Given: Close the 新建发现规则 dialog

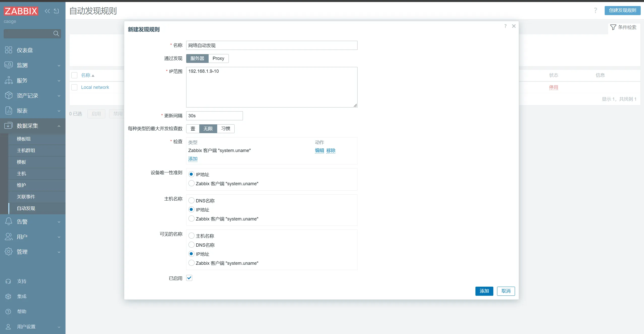Looking at the screenshot, I should coord(514,26).
